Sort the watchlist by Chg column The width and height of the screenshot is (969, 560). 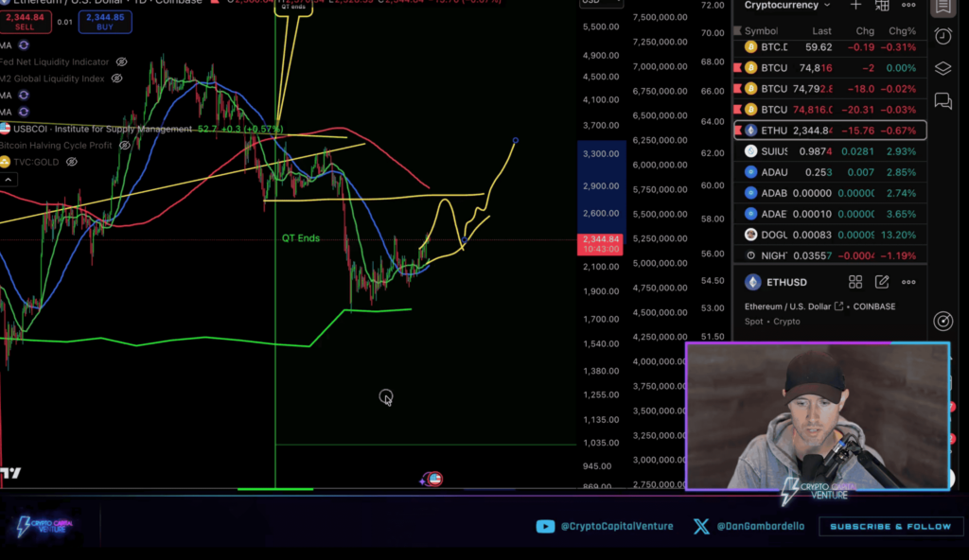[x=865, y=31]
